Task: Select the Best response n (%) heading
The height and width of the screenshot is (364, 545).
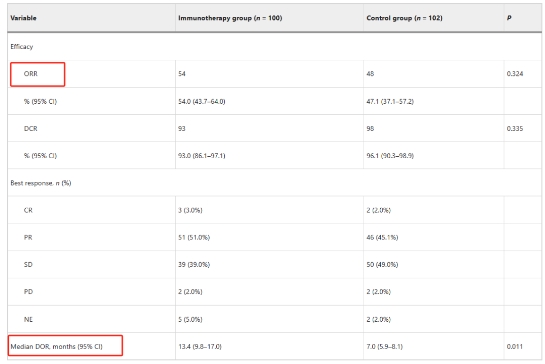Action: pyautogui.click(x=41, y=183)
